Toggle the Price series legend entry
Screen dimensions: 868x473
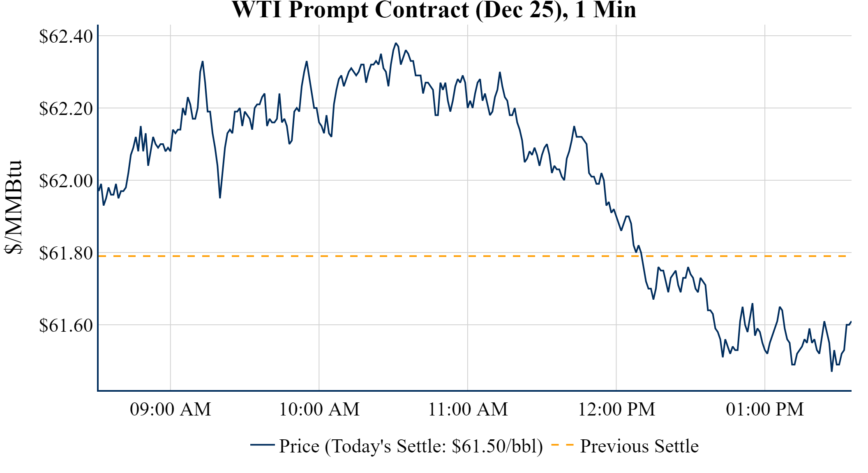tap(411, 446)
